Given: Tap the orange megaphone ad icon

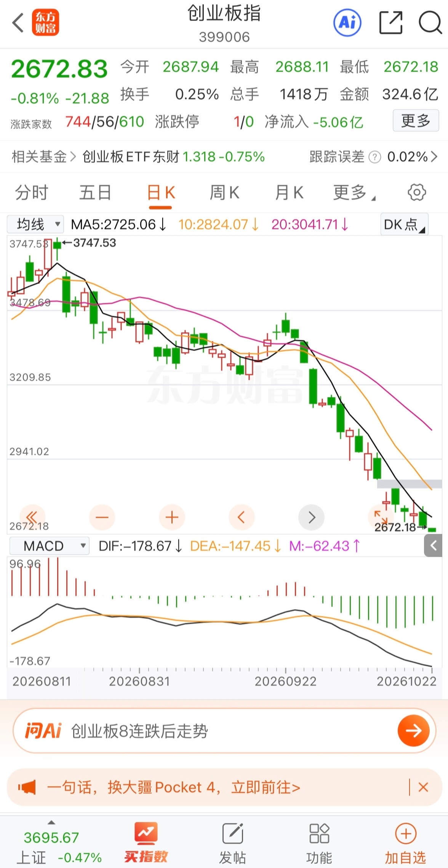Looking at the screenshot, I should coord(27,787).
